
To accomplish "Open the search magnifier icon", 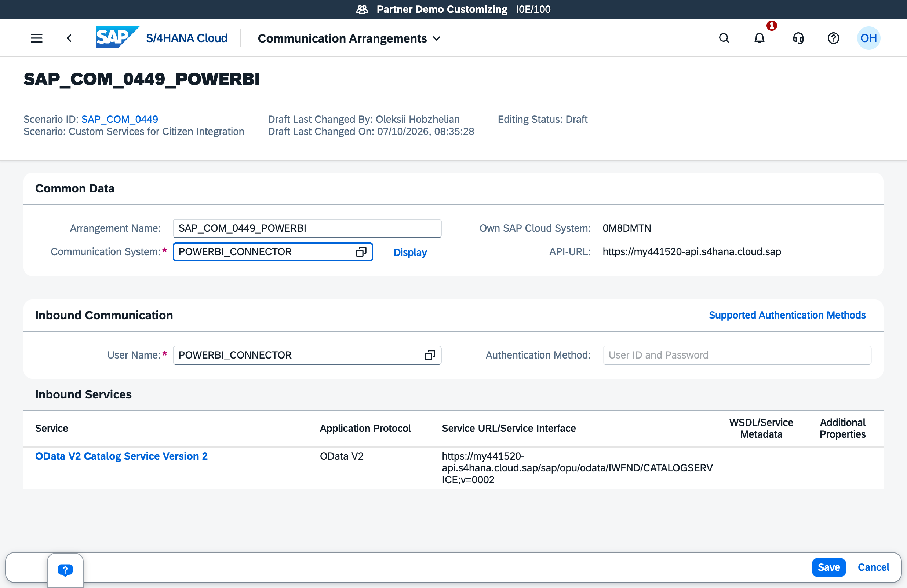I will 724,38.
